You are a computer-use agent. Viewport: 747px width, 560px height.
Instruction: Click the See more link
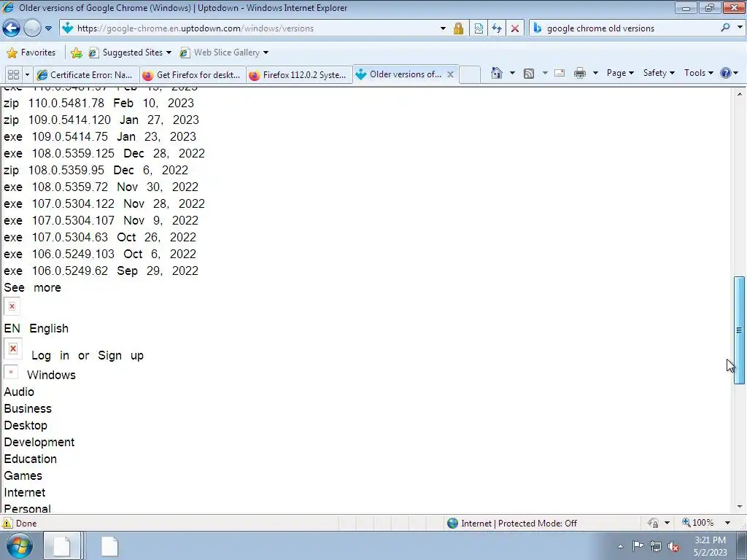[x=32, y=287]
